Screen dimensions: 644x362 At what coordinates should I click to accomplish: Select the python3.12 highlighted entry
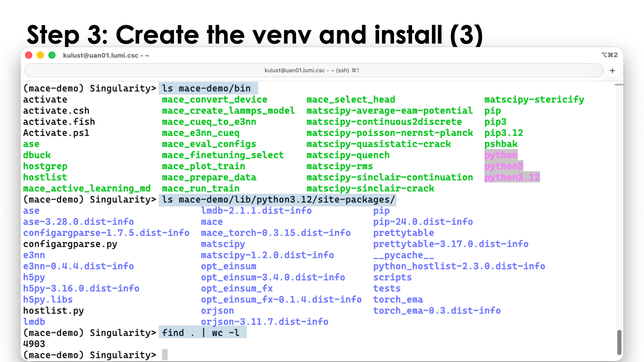point(512,177)
